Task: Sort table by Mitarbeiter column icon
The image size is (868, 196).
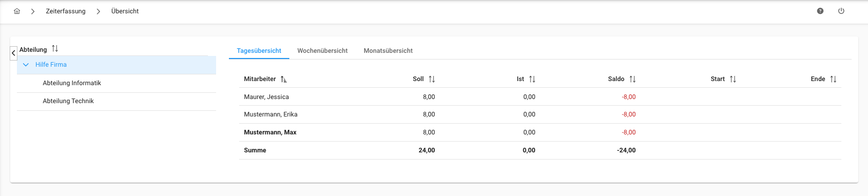Action: (x=284, y=79)
